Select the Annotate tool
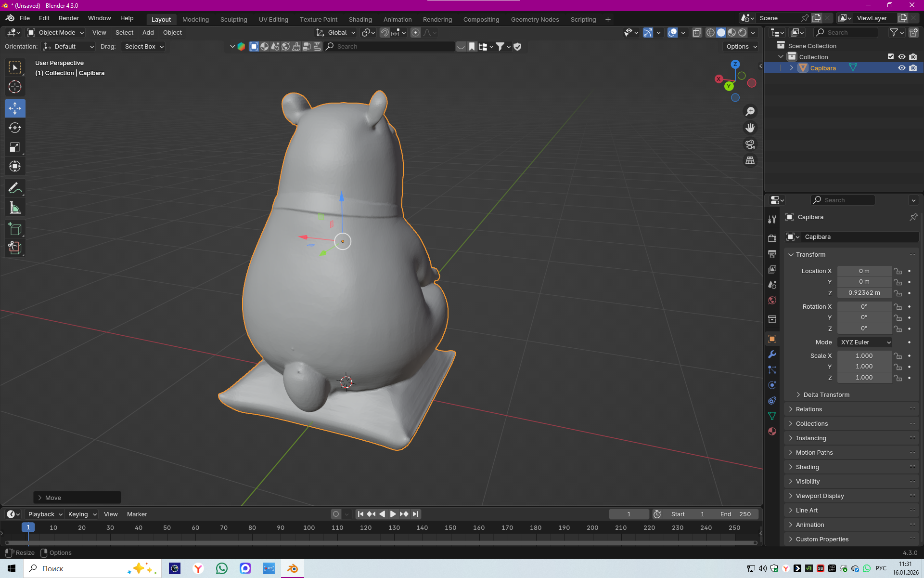 (x=15, y=188)
